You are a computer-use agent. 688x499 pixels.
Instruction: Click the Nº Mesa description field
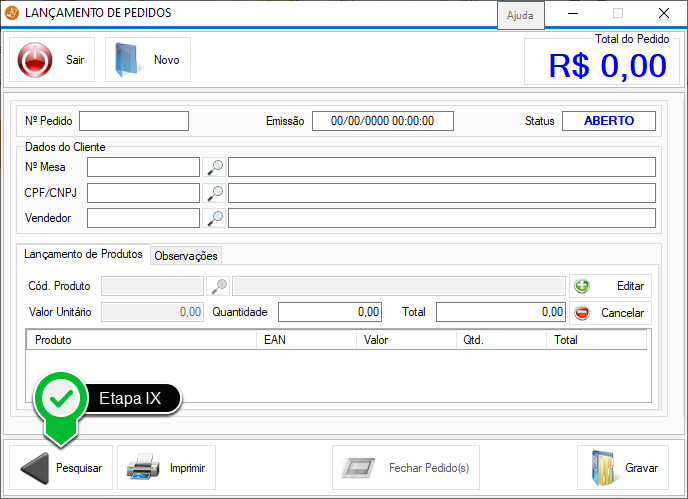[x=442, y=167]
